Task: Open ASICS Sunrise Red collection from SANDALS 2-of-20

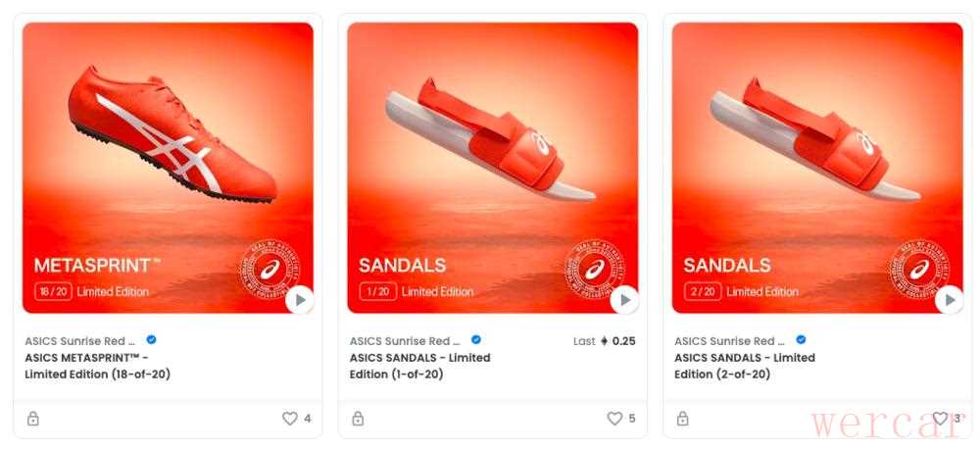Action: pyautogui.click(x=729, y=341)
